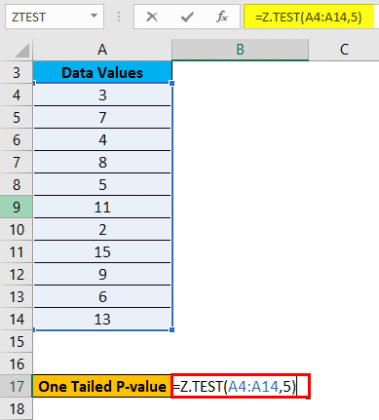The height and width of the screenshot is (420, 379).
Task: Click the formula bar options dots handle
Action: tap(119, 16)
